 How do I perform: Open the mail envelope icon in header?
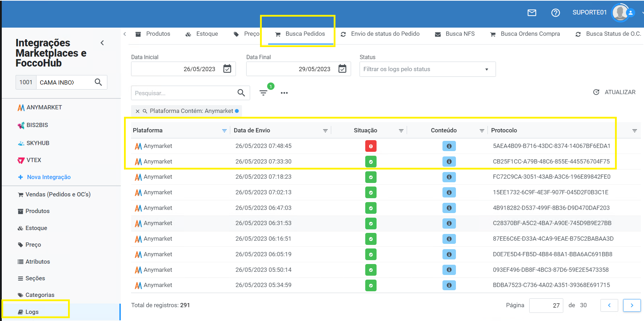[532, 13]
